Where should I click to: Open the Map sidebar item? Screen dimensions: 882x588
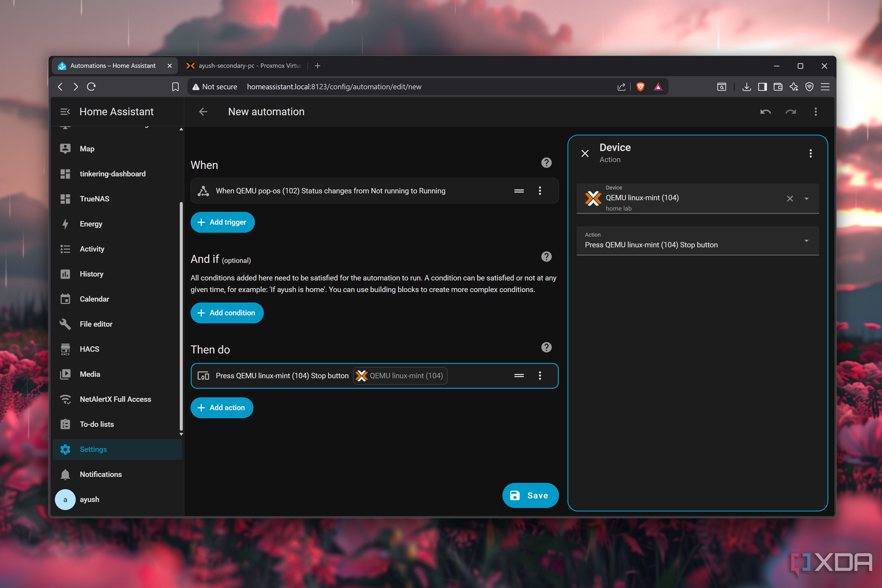click(117, 149)
